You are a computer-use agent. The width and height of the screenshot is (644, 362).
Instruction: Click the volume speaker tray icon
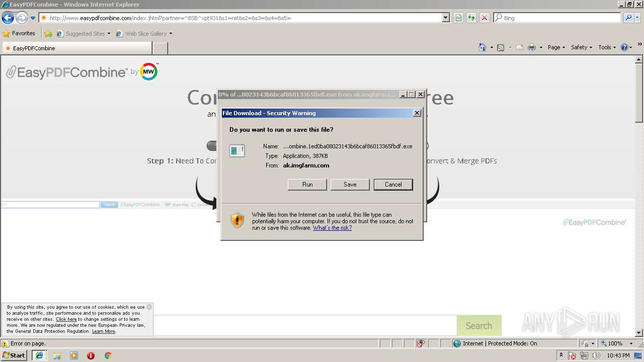coord(596,355)
